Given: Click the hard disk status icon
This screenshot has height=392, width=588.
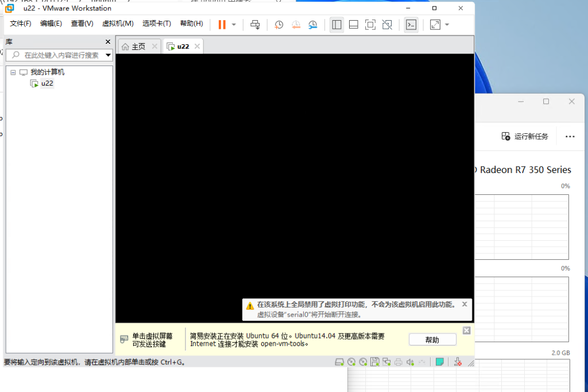Looking at the screenshot, I should pyautogui.click(x=339, y=362).
